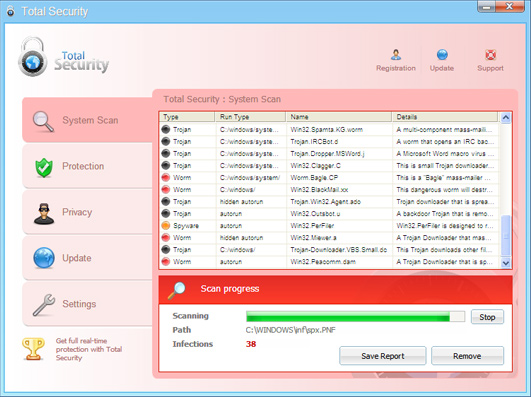Click the scan path C:\WINDOWS\inf\spx.PNF
Viewport: 531px width, 397px height.
pos(291,330)
